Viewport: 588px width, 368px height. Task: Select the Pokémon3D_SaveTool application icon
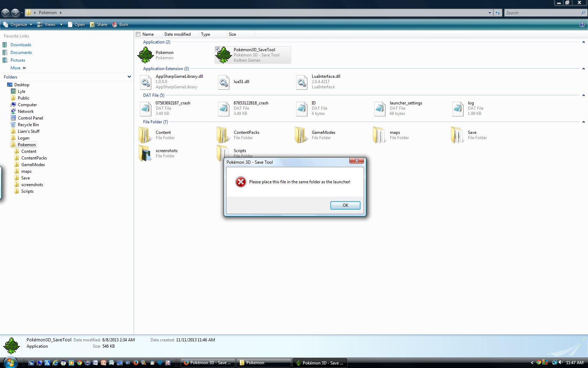[x=223, y=55]
